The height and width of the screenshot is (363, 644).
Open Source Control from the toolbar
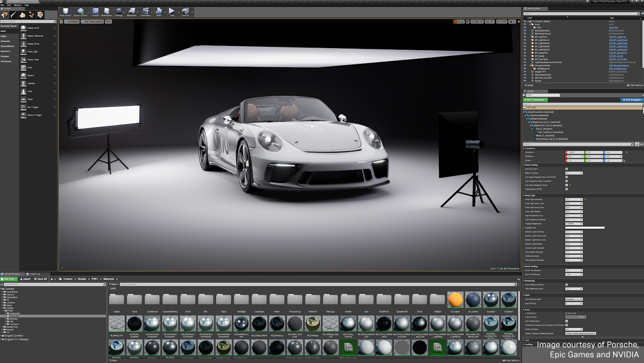[80, 12]
